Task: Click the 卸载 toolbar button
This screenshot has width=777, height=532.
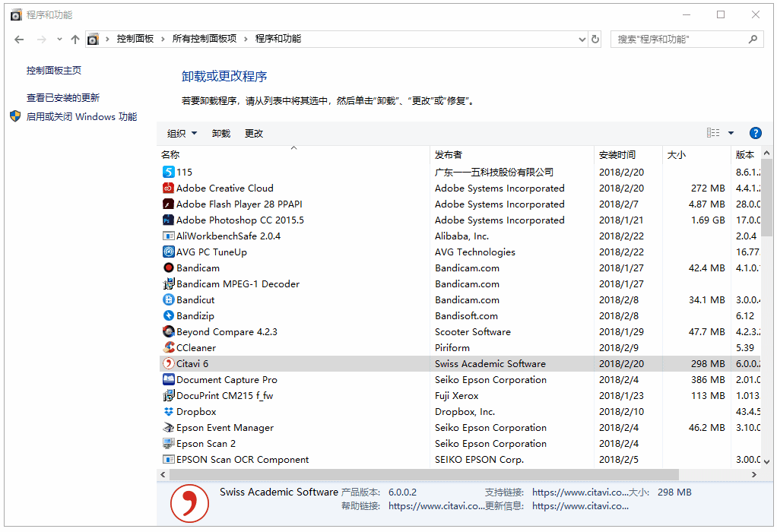Action: pyautogui.click(x=221, y=133)
